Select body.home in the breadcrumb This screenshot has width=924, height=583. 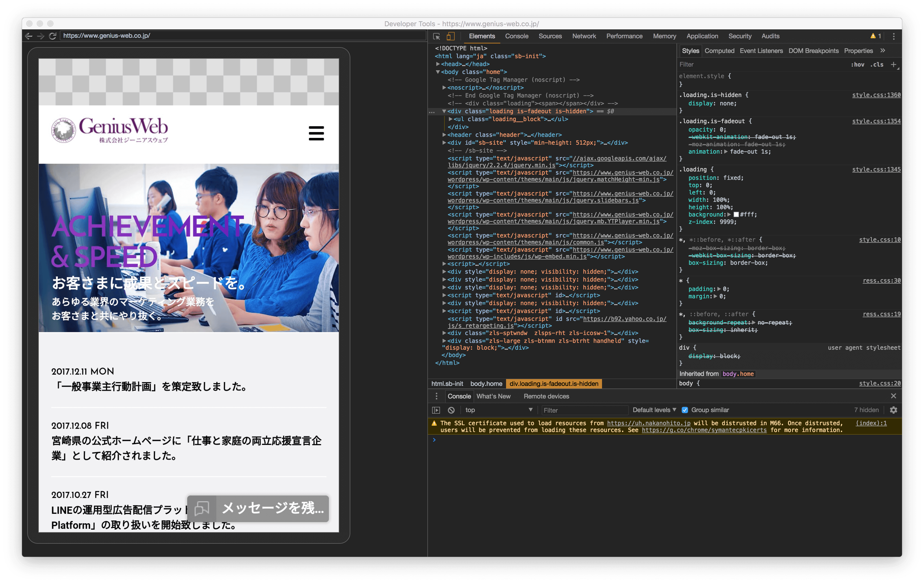pyautogui.click(x=486, y=384)
